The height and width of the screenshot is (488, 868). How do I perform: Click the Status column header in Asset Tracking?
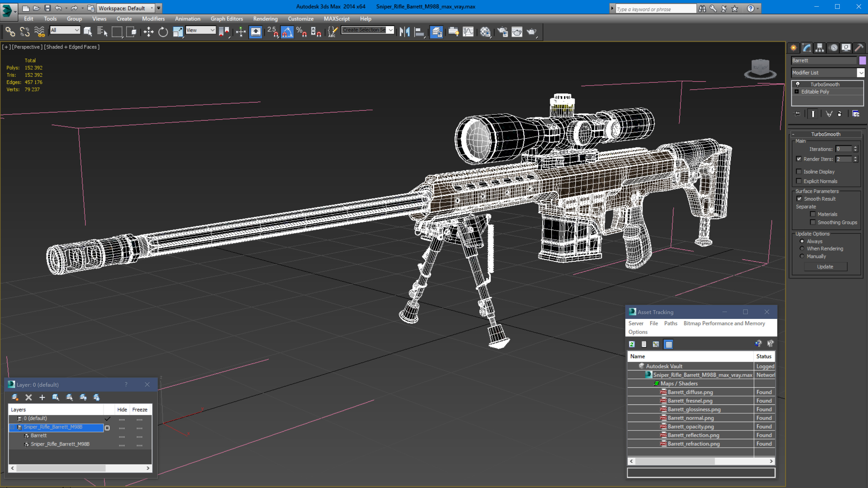pos(764,356)
